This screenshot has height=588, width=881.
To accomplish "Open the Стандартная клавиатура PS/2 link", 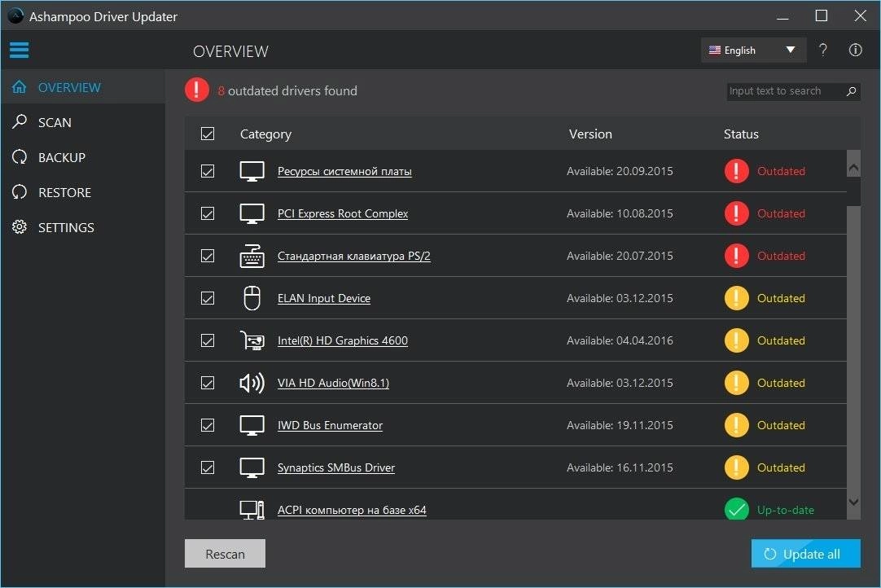I will 354,256.
